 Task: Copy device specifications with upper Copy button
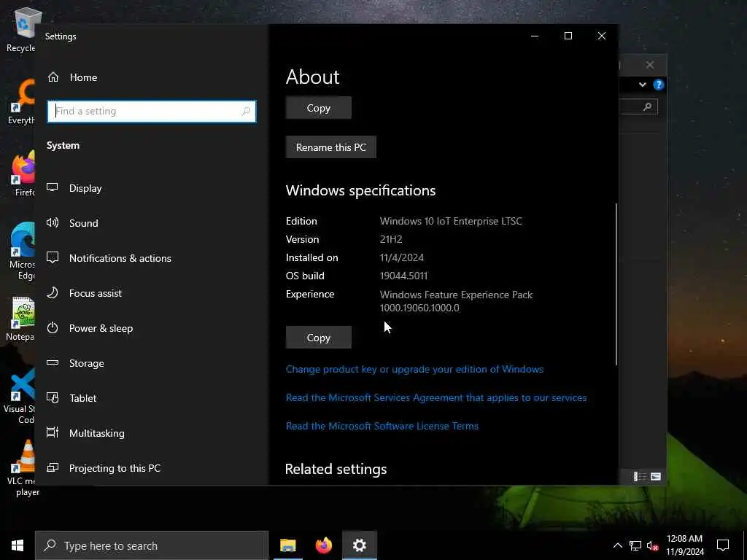click(319, 108)
